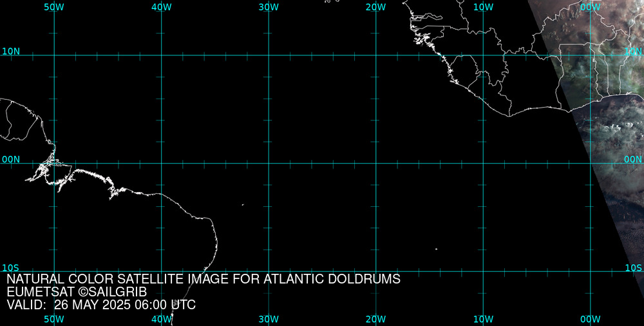Image resolution: width=644 pixels, height=326 pixels.
Task: Select the 40W longitude label on the top edge
Action: tap(162, 7)
